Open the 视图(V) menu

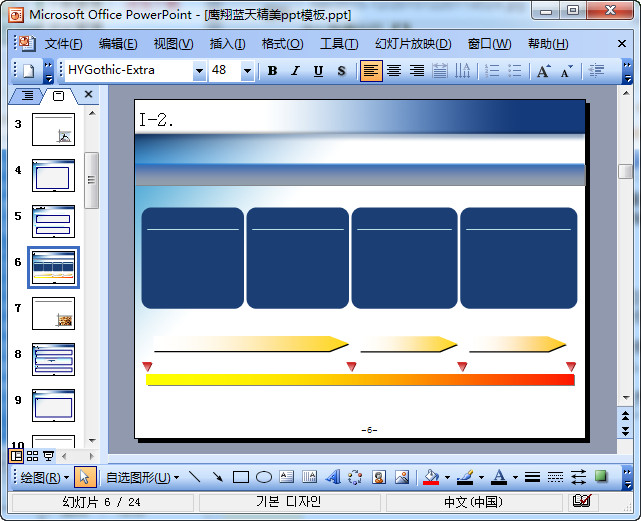173,44
